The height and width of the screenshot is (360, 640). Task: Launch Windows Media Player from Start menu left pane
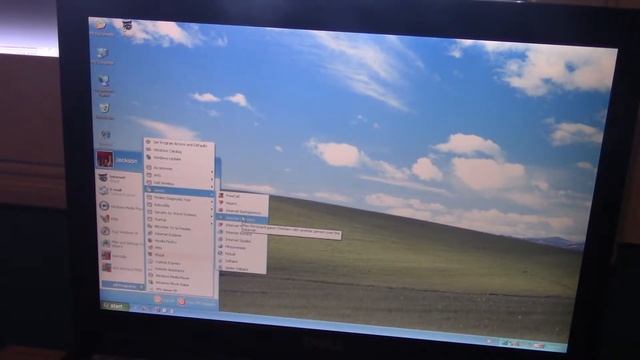120,207
